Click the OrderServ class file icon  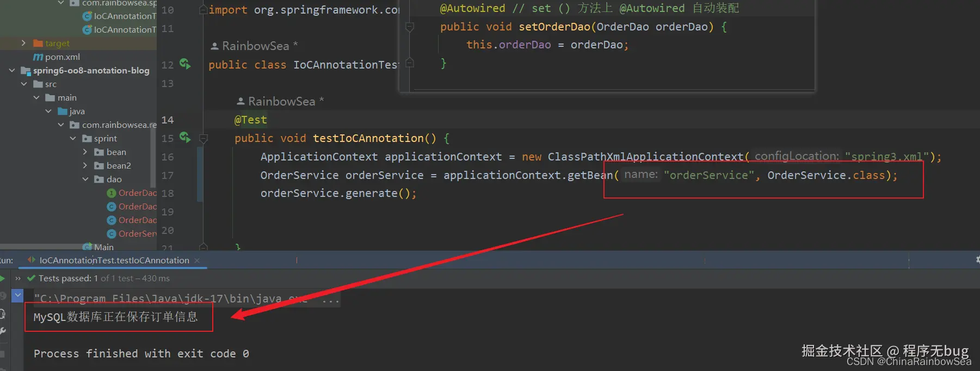tap(112, 234)
